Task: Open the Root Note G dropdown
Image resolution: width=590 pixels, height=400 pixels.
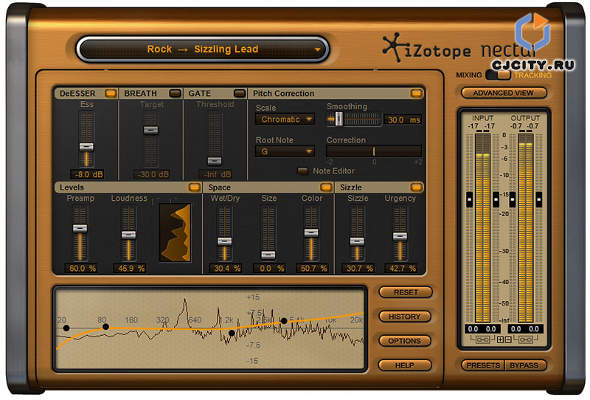Action: point(285,151)
